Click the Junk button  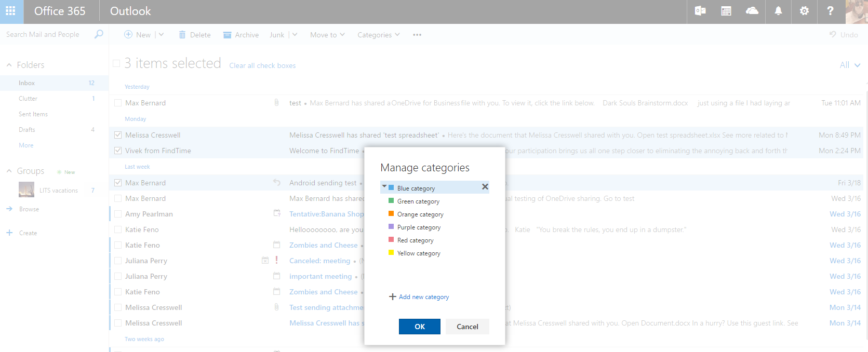pos(277,35)
